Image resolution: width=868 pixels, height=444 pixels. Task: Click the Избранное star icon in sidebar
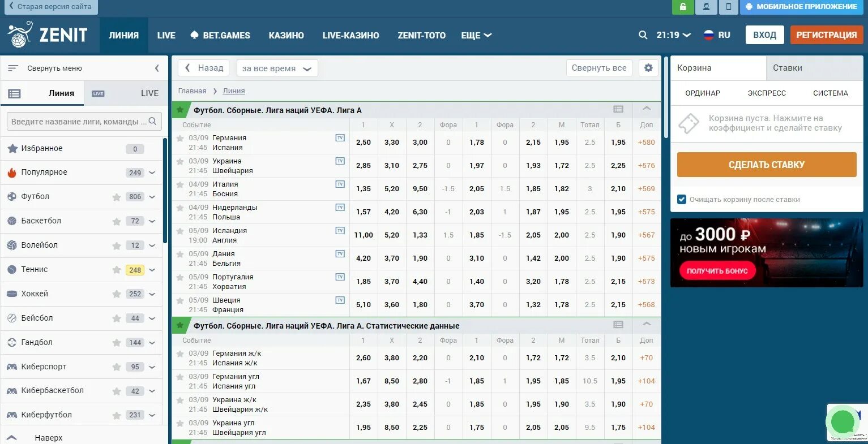12,149
